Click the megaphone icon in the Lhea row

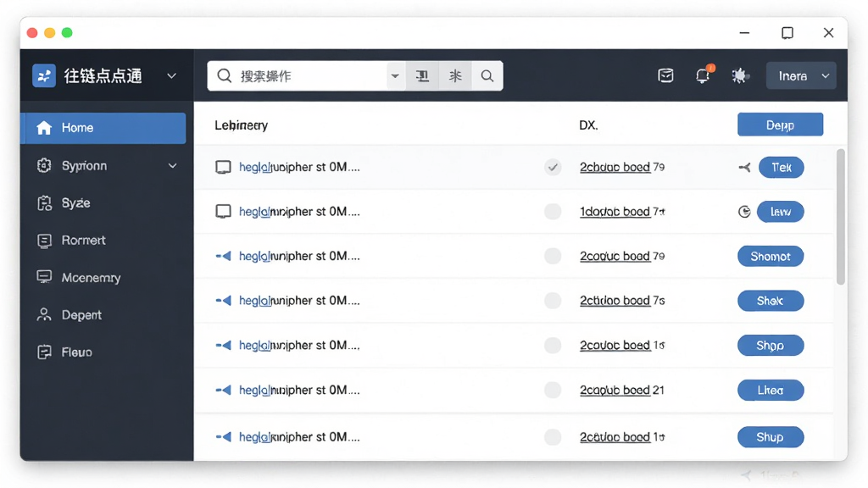[224, 390]
